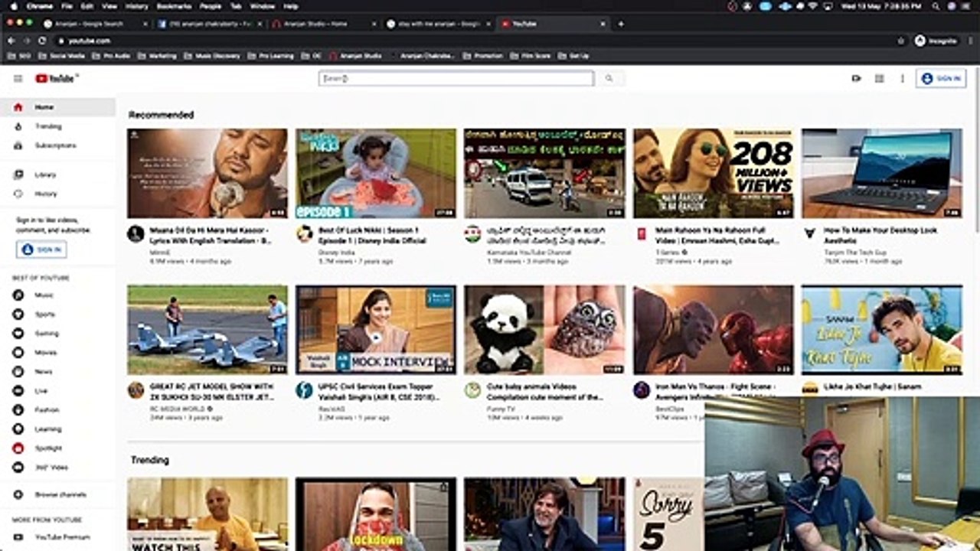Click the SIGN IN button in sidebar

pyautogui.click(x=41, y=249)
